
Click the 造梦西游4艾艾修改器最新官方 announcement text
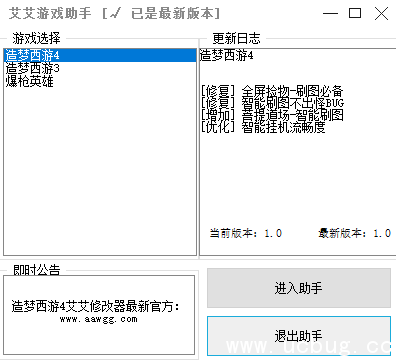coord(95,306)
